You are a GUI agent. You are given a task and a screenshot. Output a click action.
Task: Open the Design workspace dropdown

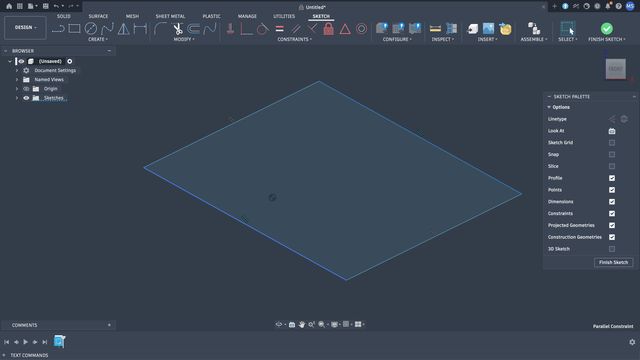[x=25, y=28]
